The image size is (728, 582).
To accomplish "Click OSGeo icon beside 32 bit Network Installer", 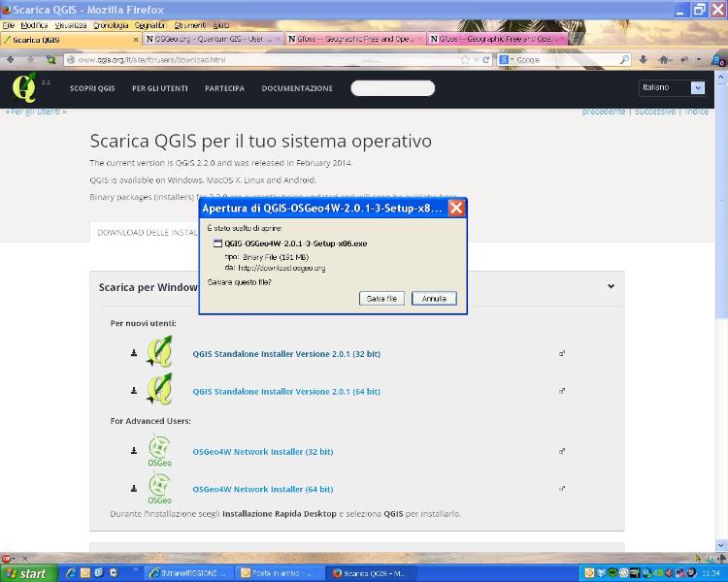I will coord(159,451).
